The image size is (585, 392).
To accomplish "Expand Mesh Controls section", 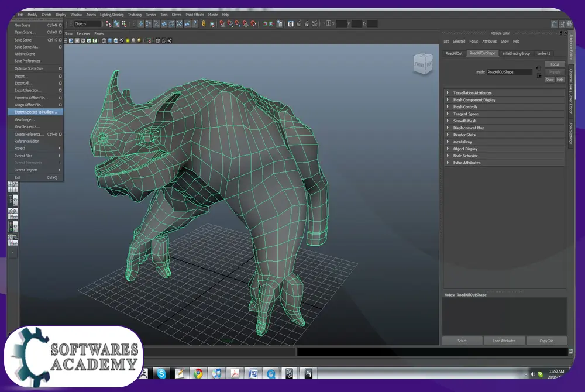I will 504,106.
